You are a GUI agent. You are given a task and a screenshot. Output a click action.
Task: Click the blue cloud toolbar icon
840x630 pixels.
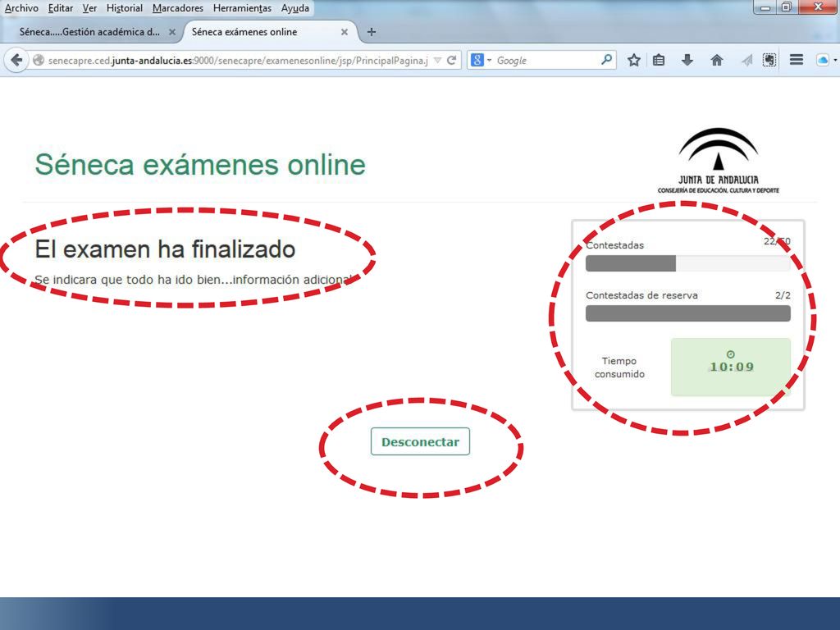[822, 60]
